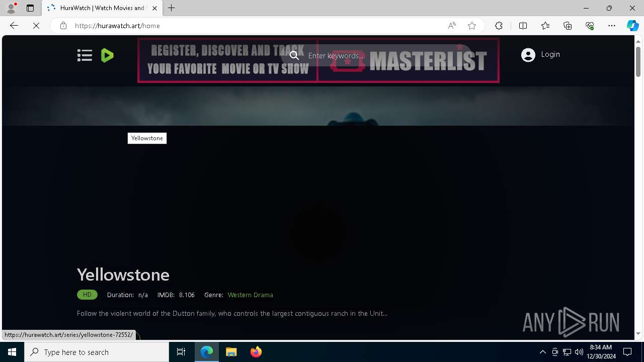Select the hurawatch.art address bar URL
644x362 pixels.
117,26
